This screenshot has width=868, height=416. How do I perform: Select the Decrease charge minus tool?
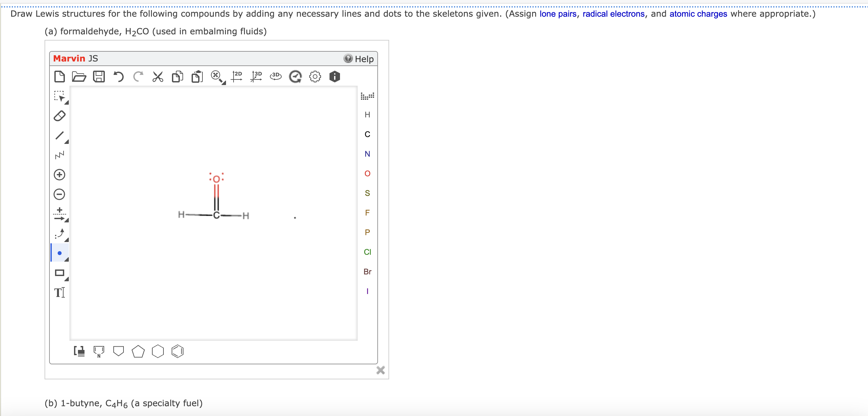click(59, 194)
